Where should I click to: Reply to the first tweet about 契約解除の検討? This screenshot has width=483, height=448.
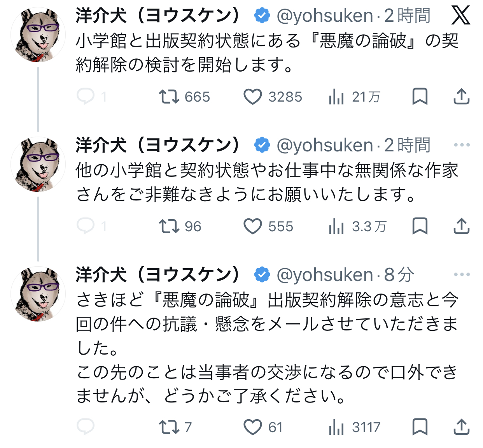[x=86, y=96]
